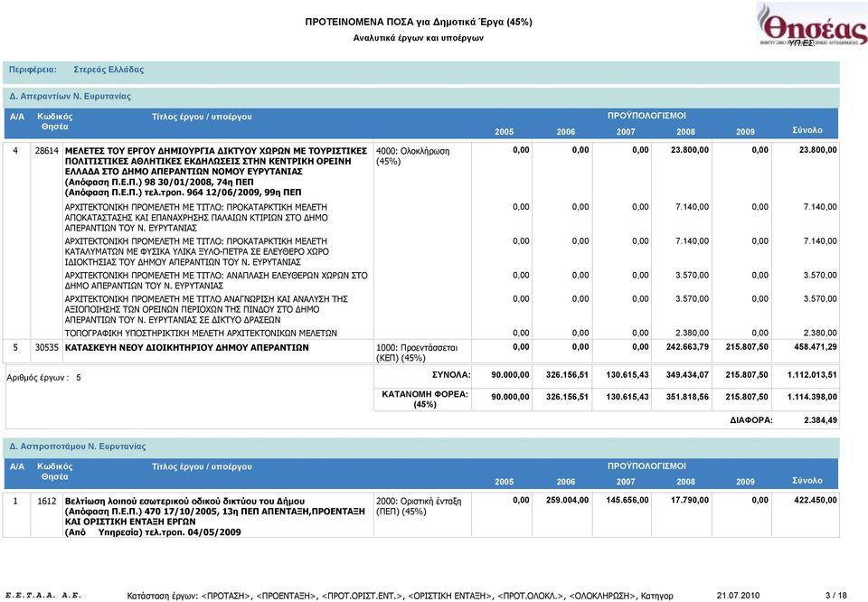
Task: Select the project title ΚΑΤΑΣΚΕΥΗ ΝΕΟΥ ΔΙΟΙΚΗΤΗΡΙΟΥ ΔΗΜΟΥ ΑΠΕΡΑΝΤΙΩΝ
Action: point(187,347)
